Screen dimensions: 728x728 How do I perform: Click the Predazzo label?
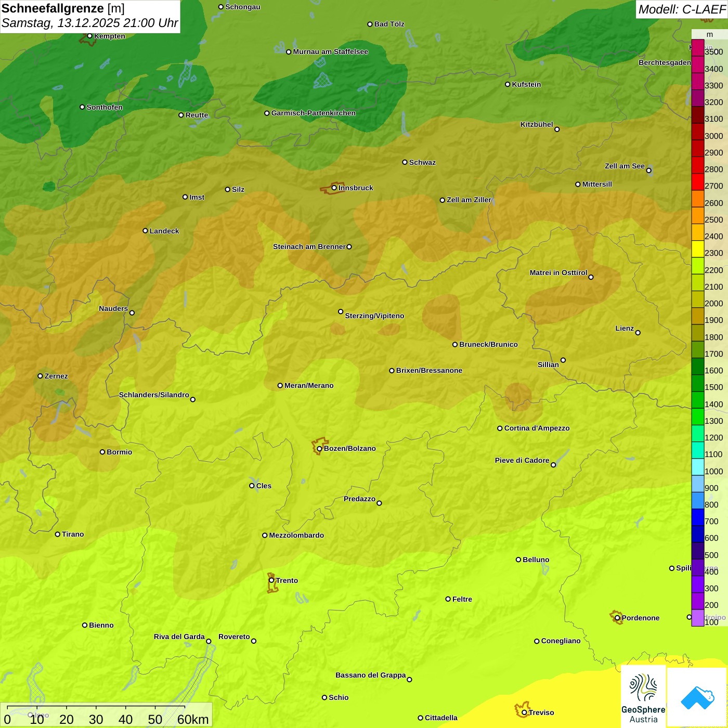[x=359, y=499]
